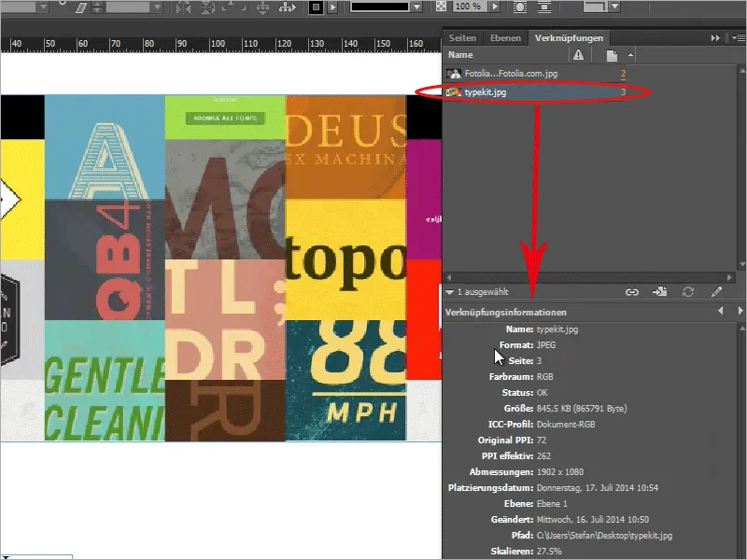Click the shear angle input field
This screenshot has width=747, height=560.
tap(128, 7)
